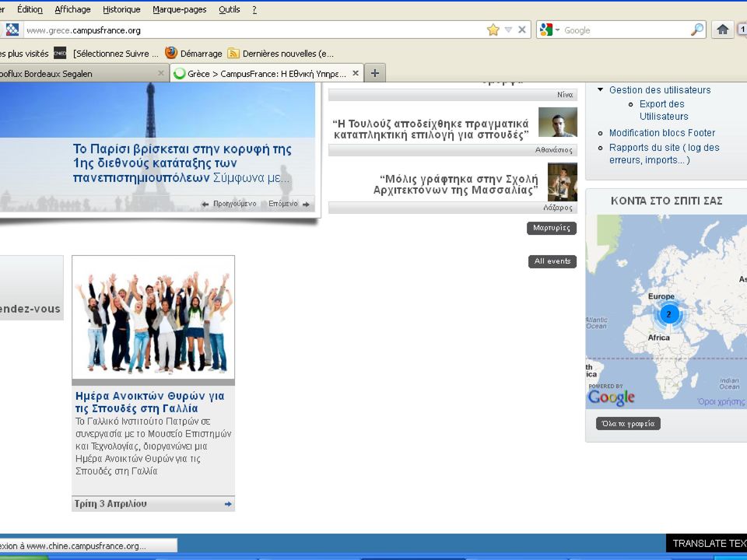Open the CNED bookmark icon
747x560 pixels.
[60, 53]
